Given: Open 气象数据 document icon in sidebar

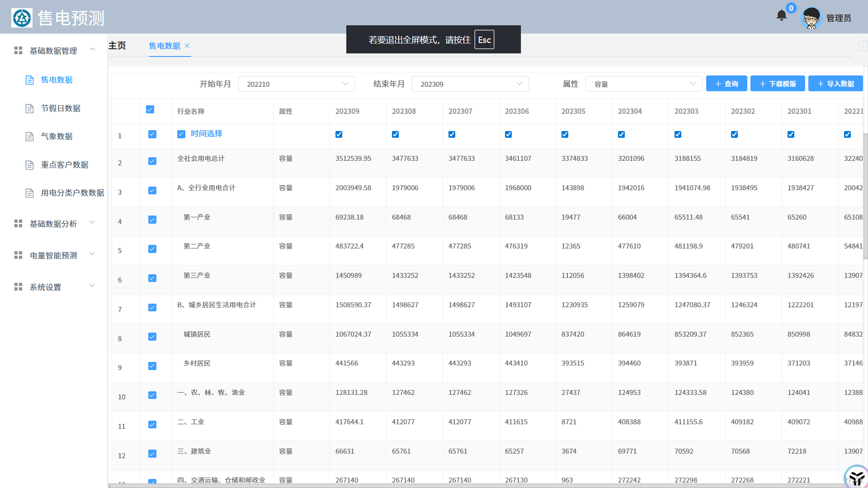Looking at the screenshot, I should 30,136.
